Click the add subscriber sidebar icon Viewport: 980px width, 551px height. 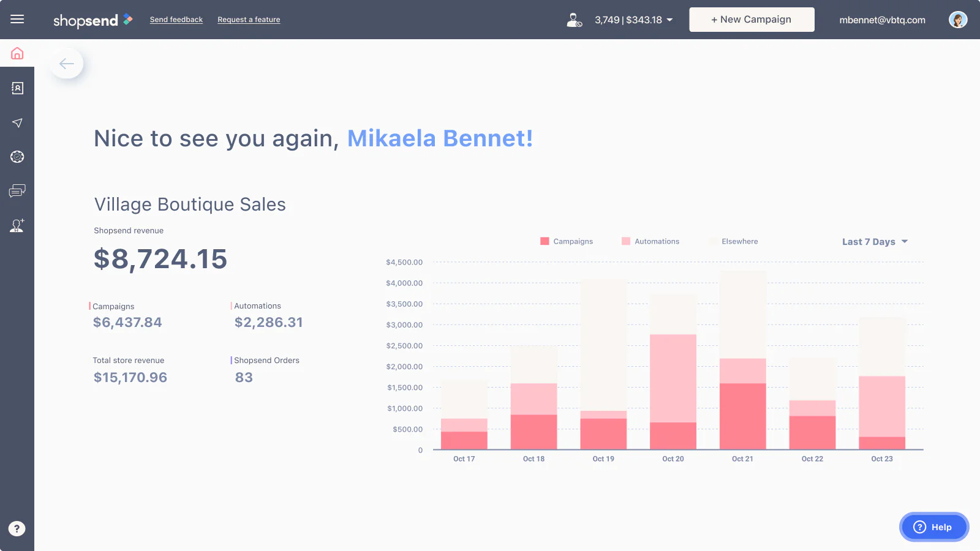(17, 226)
